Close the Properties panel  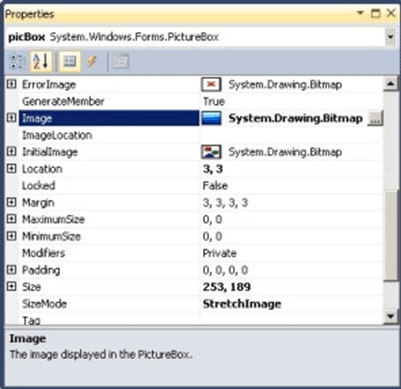coord(391,13)
